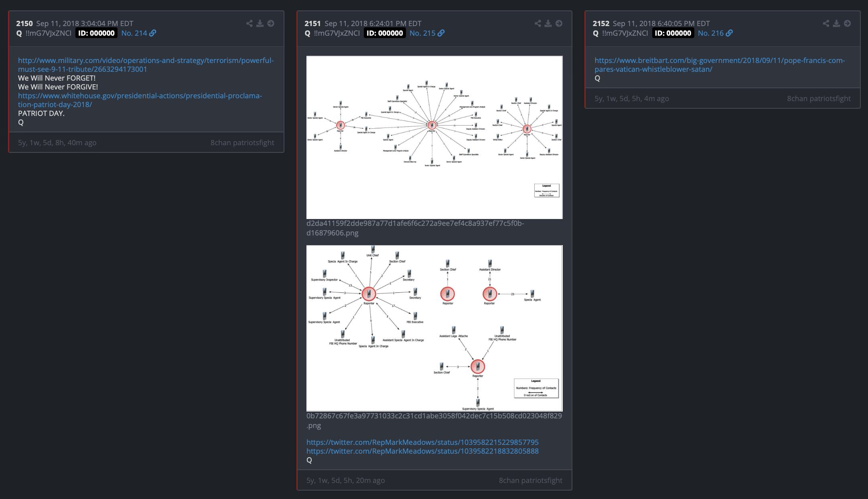Click filename d2da41159f2dde...png caption

415,228
